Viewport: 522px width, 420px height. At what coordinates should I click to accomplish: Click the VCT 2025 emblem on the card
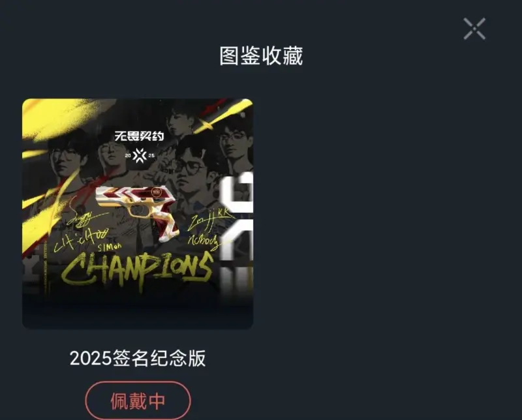(140, 155)
